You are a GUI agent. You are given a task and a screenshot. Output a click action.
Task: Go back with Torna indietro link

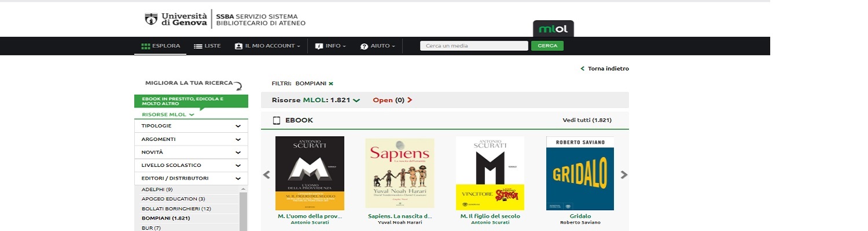pyautogui.click(x=605, y=69)
